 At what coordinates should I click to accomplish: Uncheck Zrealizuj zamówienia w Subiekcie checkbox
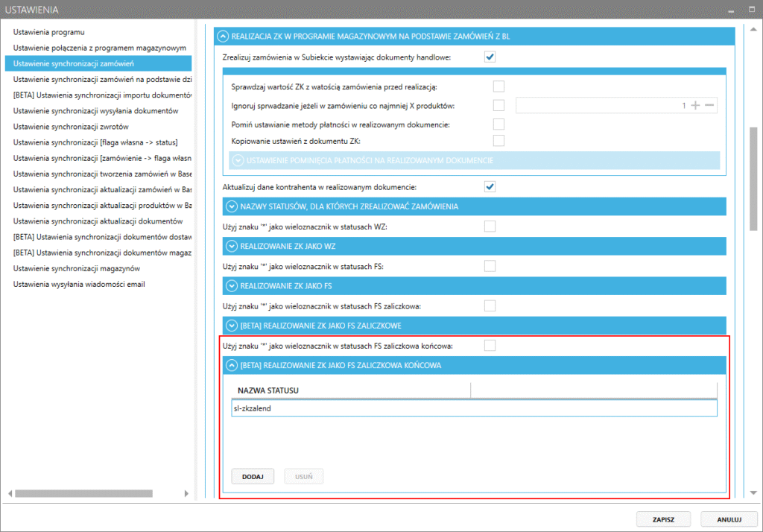pos(490,57)
